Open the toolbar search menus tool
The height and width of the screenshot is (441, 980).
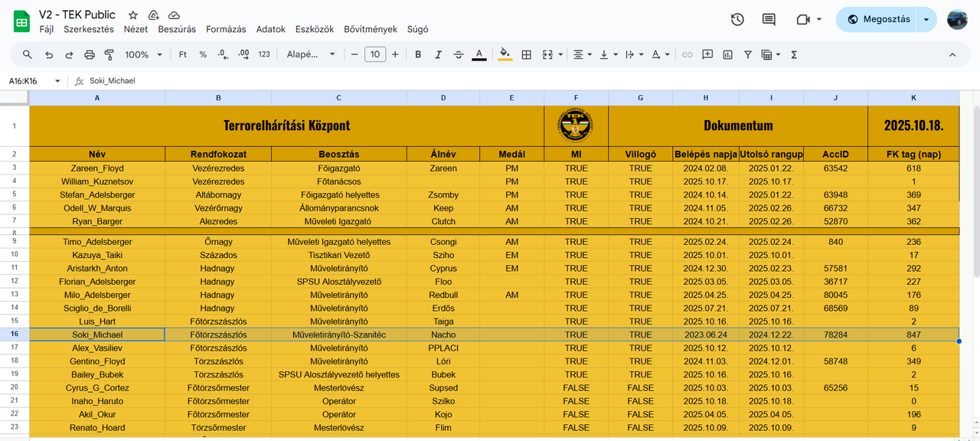[x=28, y=54]
